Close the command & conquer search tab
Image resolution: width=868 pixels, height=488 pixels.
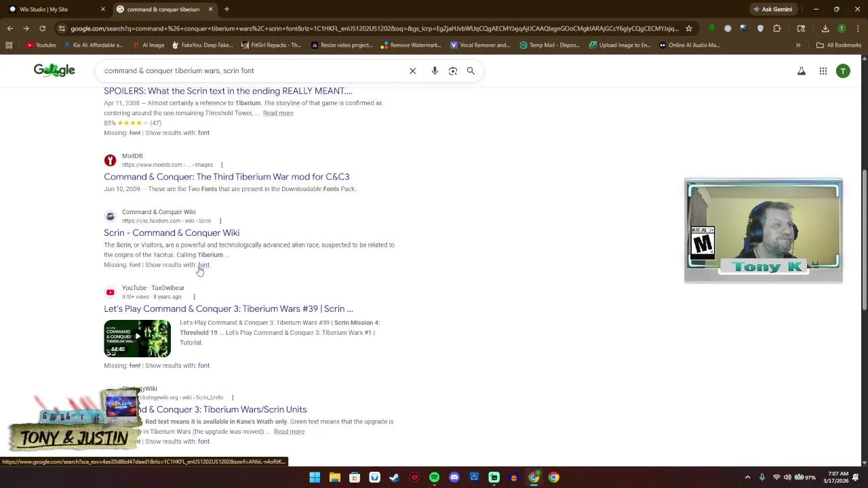[x=210, y=9]
